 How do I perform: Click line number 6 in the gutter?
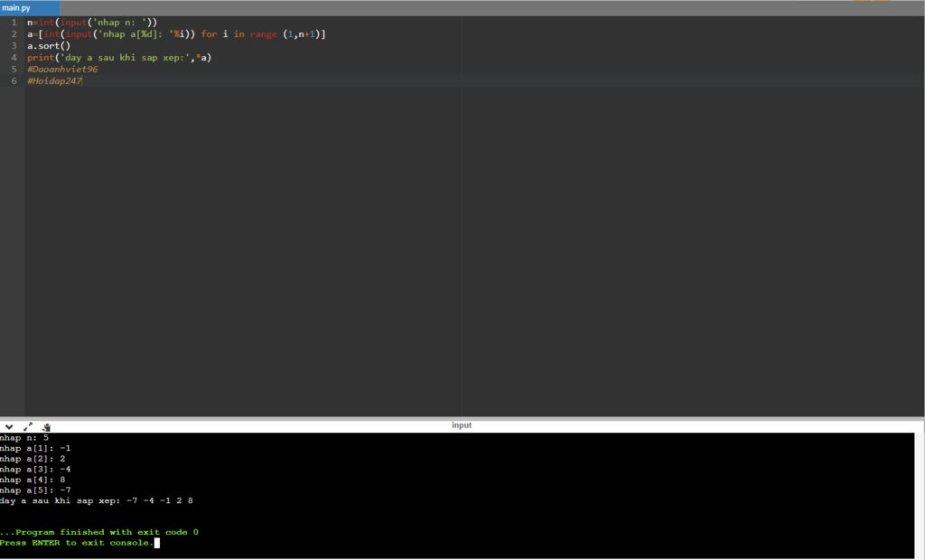click(x=14, y=81)
